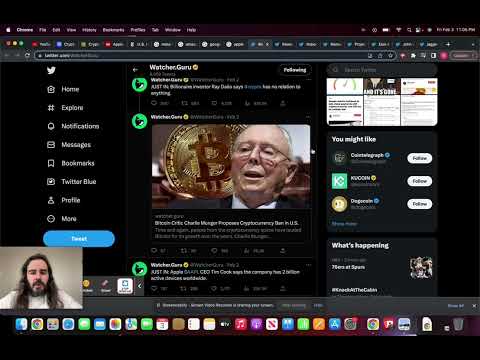
Task: Toggle the Following button for Watcher.Guru
Action: [295, 70]
